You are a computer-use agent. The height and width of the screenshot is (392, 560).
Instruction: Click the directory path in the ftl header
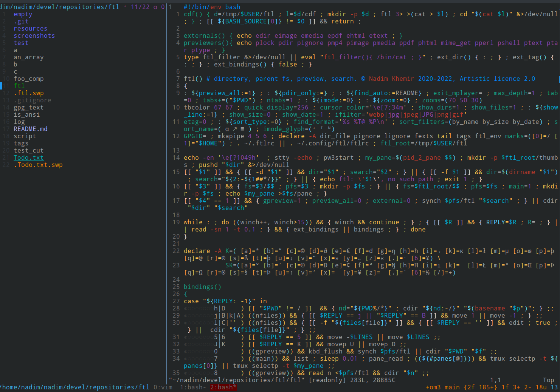click(60, 7)
